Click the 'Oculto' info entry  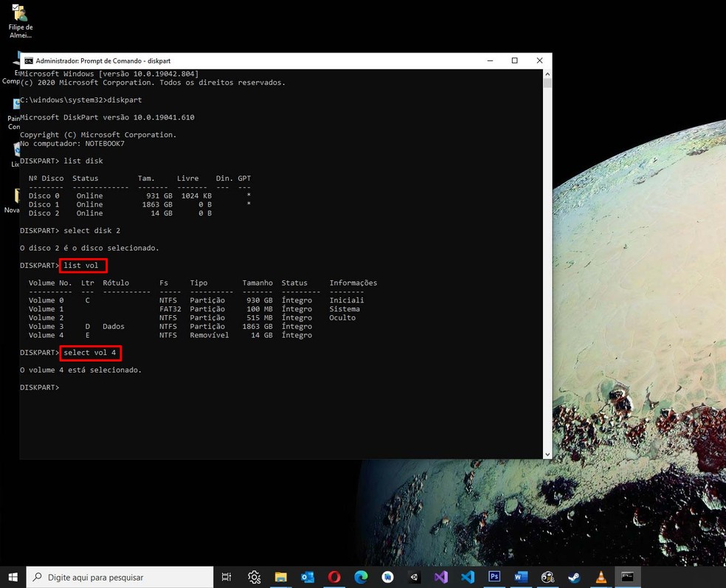[342, 318]
